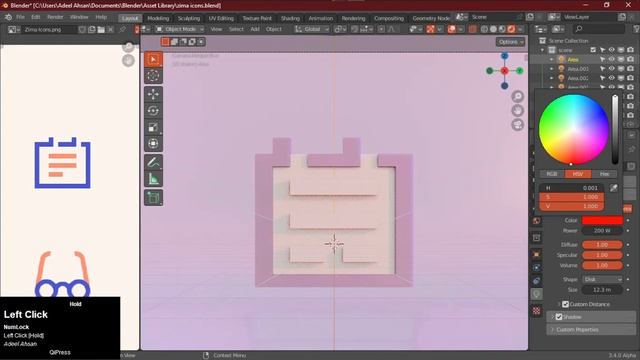Select the Rotate tool

point(153,111)
